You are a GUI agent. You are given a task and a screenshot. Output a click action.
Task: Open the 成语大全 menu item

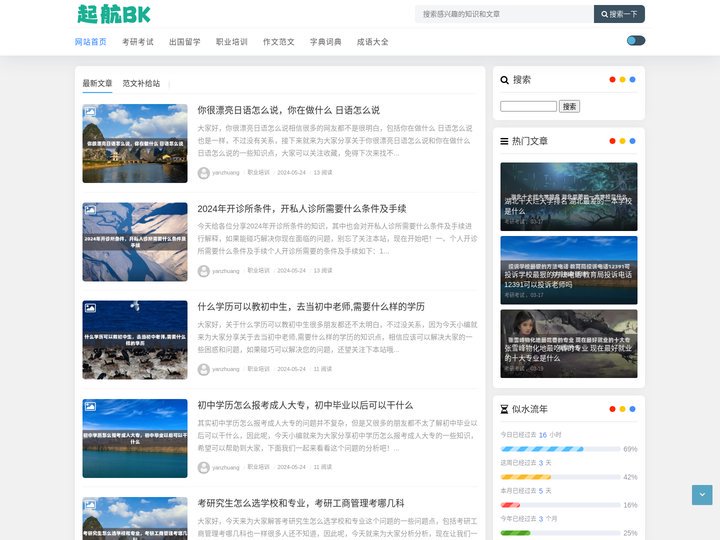click(x=372, y=42)
